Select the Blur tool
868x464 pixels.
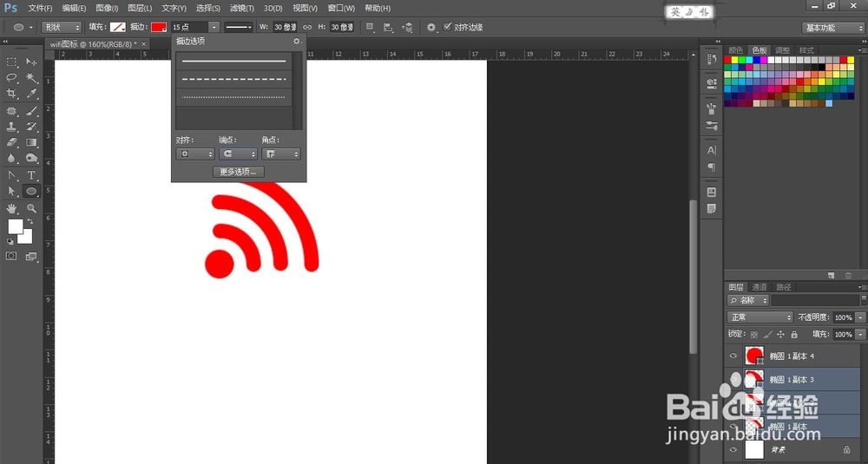(x=11, y=159)
